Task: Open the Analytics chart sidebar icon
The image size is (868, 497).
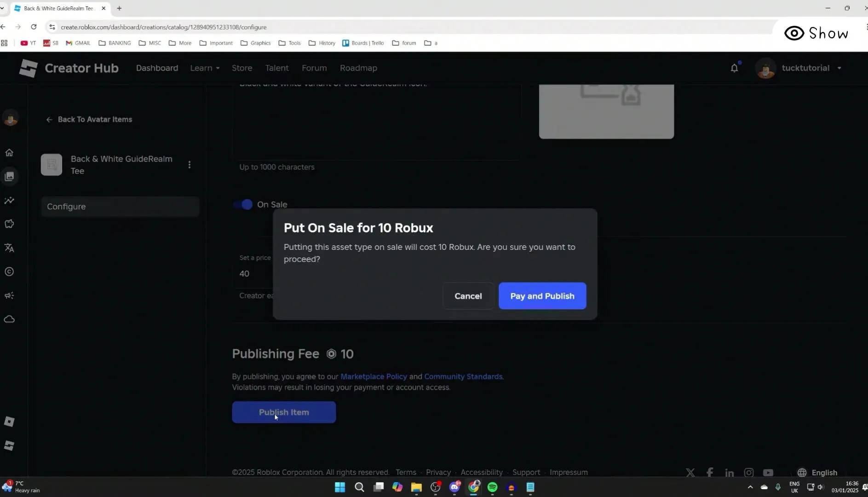Action: pos(9,200)
